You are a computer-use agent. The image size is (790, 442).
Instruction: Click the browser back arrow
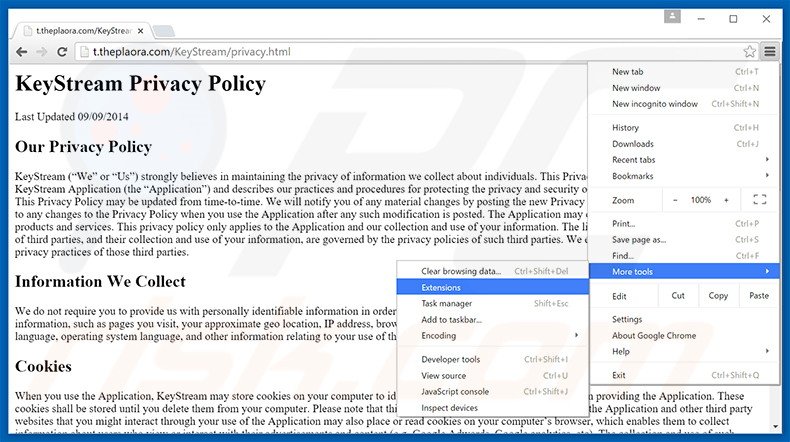coord(22,52)
